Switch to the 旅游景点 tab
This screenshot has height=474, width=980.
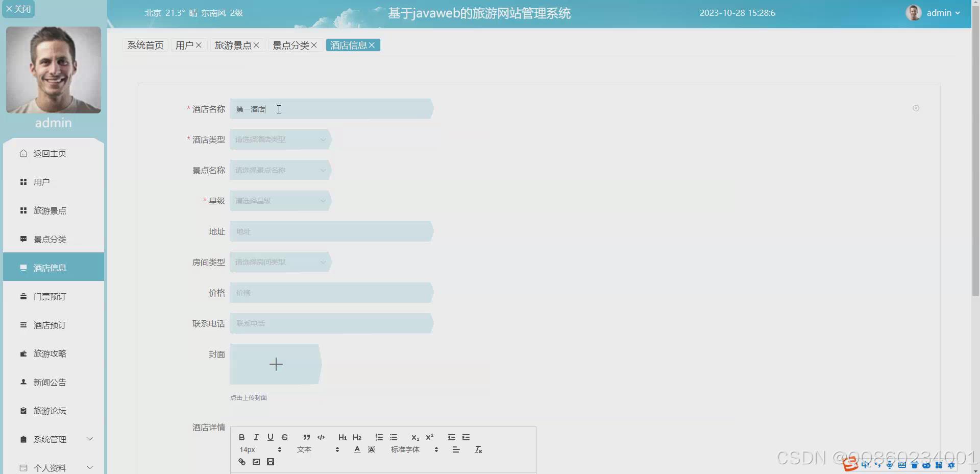tap(233, 45)
